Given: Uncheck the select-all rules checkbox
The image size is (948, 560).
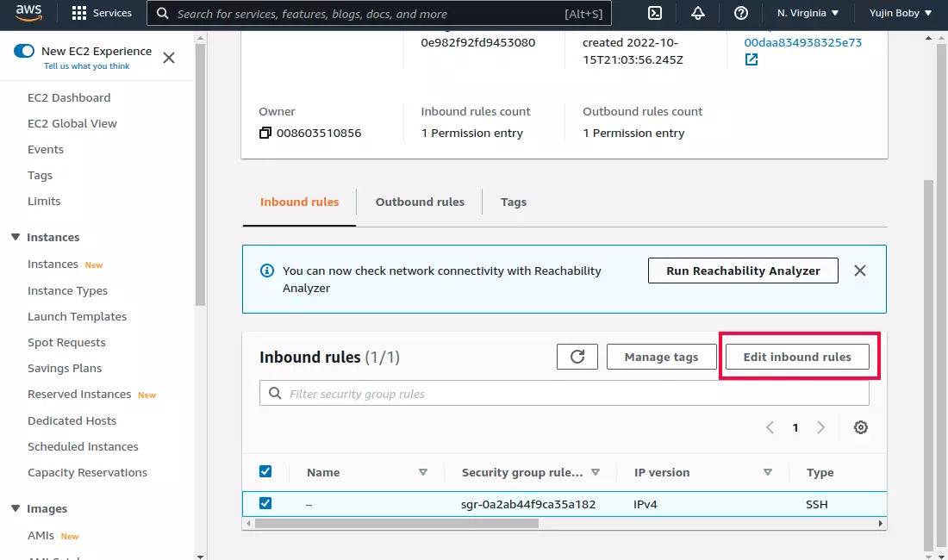Looking at the screenshot, I should [265, 471].
